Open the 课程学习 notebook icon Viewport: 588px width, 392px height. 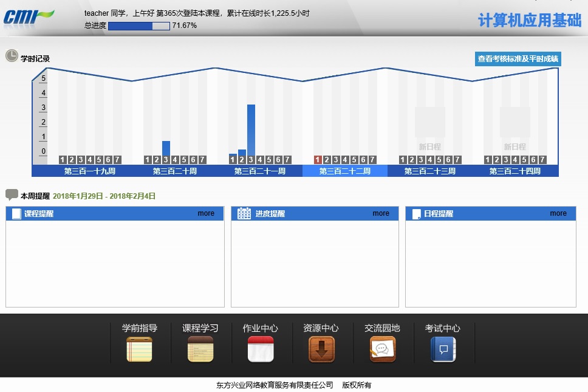coord(200,349)
